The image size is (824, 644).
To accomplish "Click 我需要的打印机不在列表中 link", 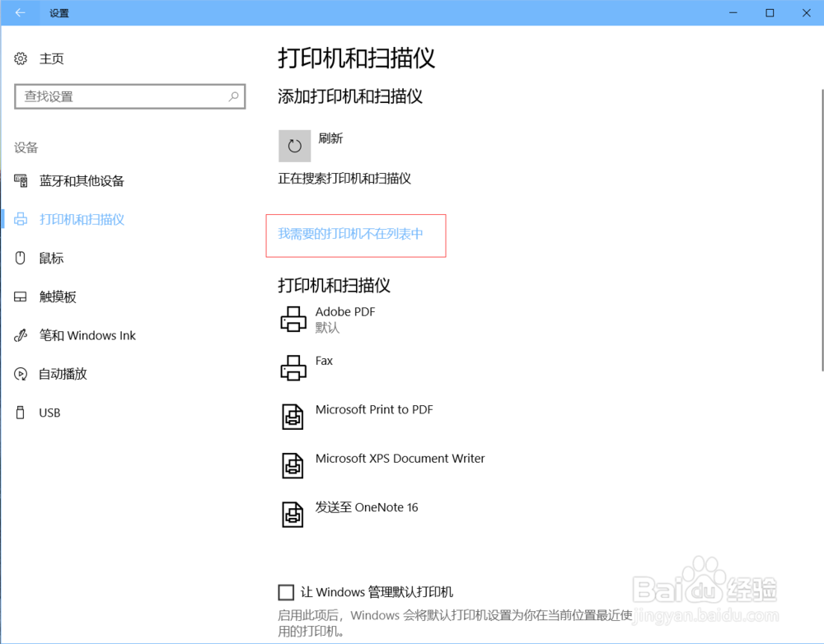I will click(x=350, y=234).
